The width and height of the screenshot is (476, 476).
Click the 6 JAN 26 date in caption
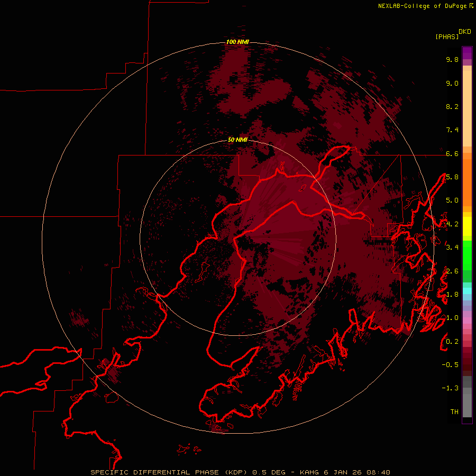coord(343,472)
